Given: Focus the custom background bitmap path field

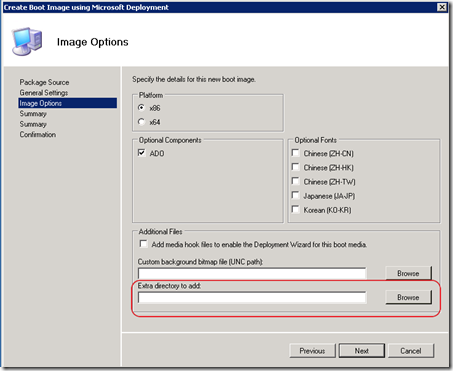Looking at the screenshot, I should point(252,273).
